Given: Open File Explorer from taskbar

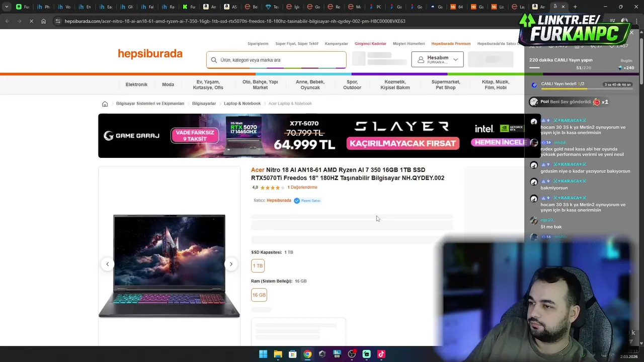Looking at the screenshot, I should click(278, 354).
